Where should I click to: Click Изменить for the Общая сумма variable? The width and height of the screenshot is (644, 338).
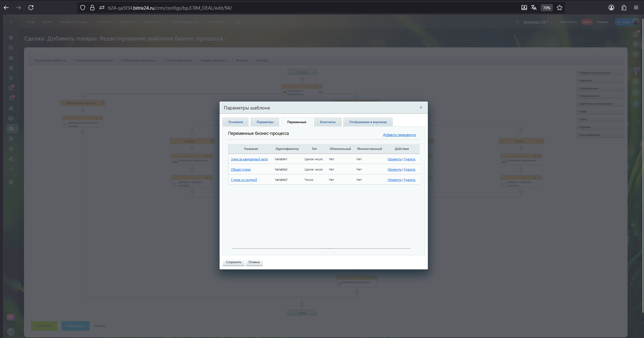click(x=394, y=170)
